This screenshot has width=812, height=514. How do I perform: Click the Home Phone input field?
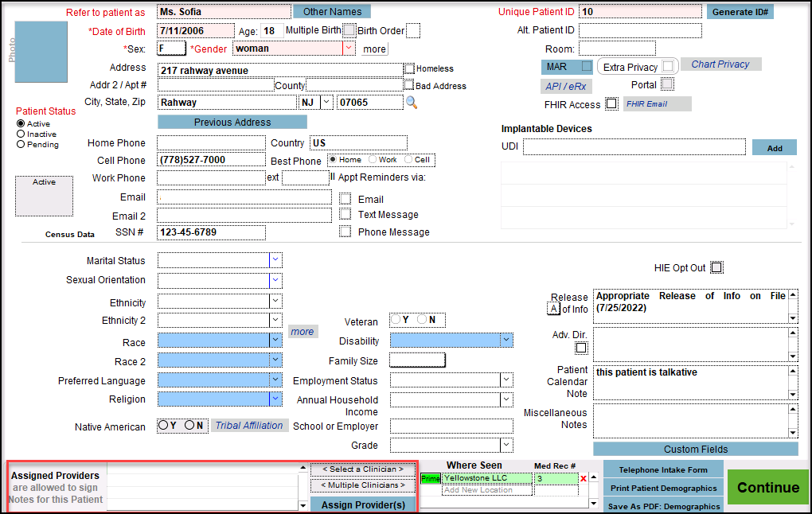tap(211, 143)
